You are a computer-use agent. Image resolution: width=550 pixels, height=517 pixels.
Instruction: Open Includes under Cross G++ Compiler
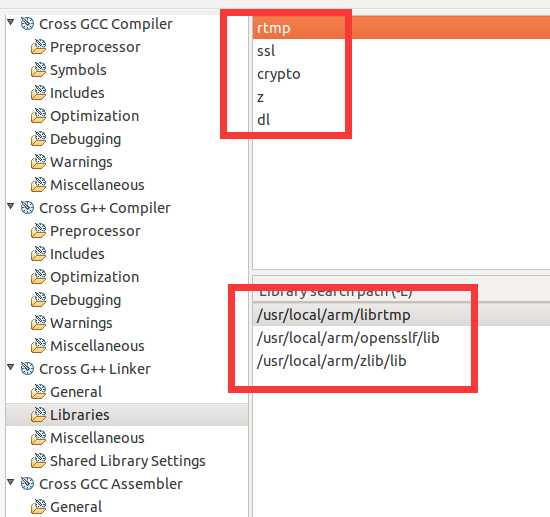coord(77,254)
